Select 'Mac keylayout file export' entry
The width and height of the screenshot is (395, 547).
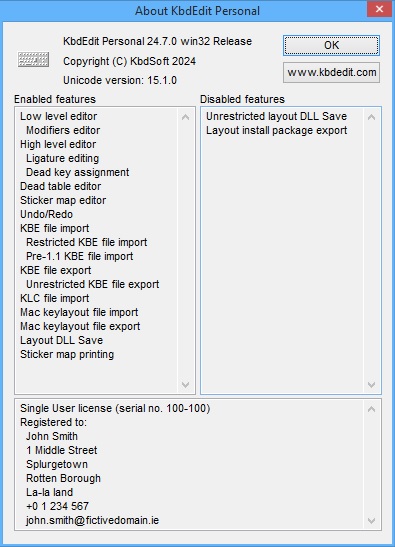pyautogui.click(x=80, y=326)
